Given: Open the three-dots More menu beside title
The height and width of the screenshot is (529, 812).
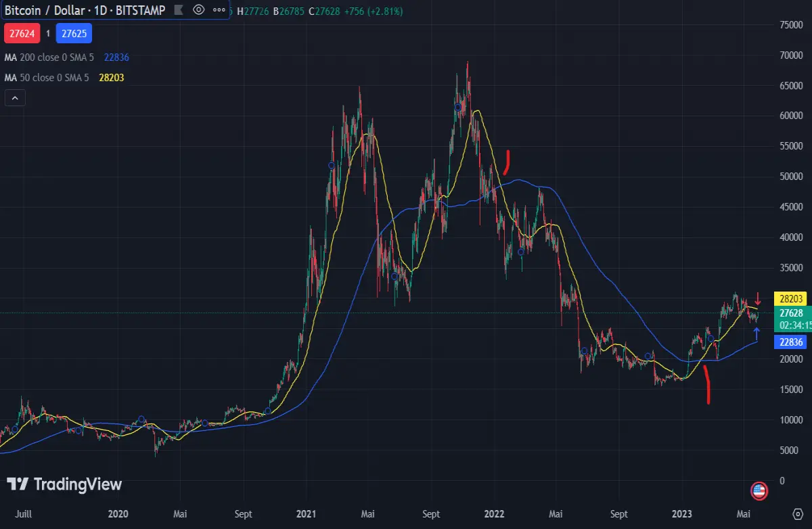Looking at the screenshot, I should click(x=219, y=10).
